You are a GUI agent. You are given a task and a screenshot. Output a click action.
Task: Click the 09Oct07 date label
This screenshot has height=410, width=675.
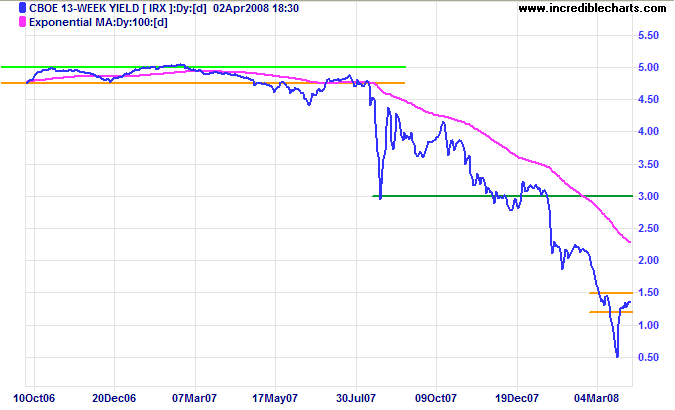coord(436,398)
